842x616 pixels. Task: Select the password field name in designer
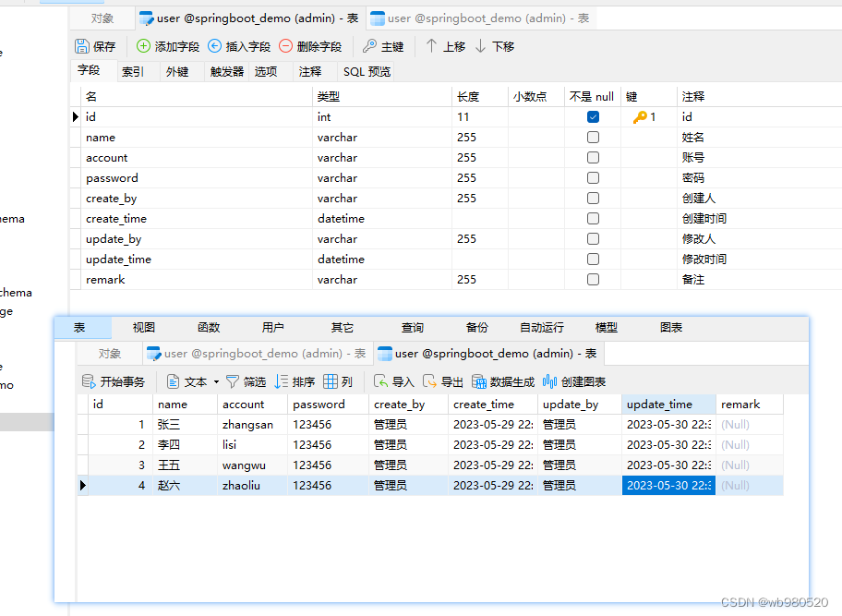(x=113, y=178)
